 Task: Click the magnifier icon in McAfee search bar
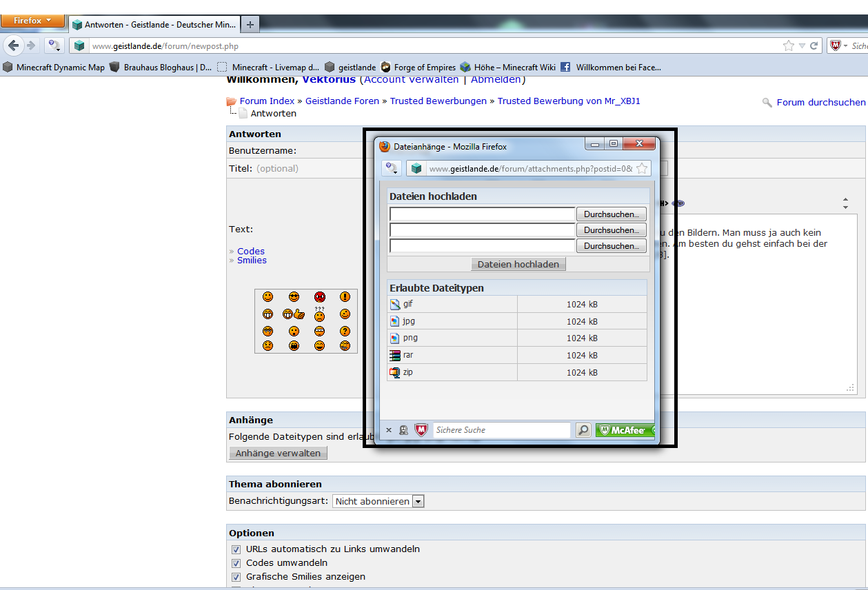583,430
